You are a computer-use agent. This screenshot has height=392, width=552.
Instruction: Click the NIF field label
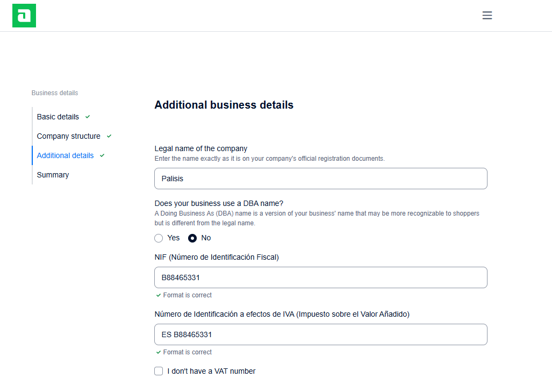(x=217, y=258)
